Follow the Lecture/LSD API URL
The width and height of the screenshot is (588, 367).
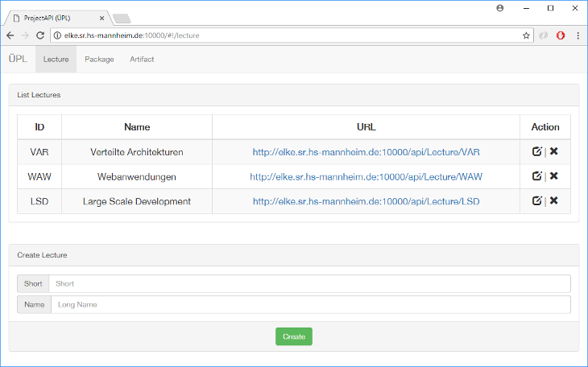[x=366, y=201]
